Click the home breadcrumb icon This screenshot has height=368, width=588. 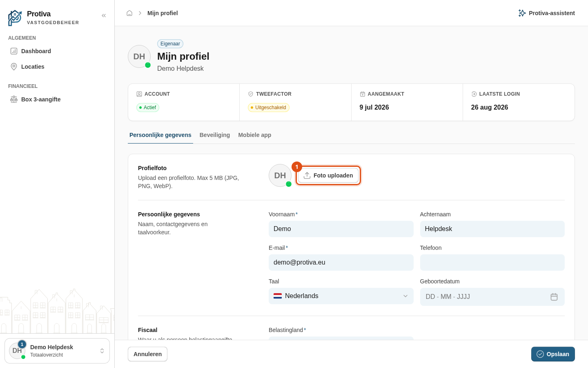pyautogui.click(x=129, y=13)
